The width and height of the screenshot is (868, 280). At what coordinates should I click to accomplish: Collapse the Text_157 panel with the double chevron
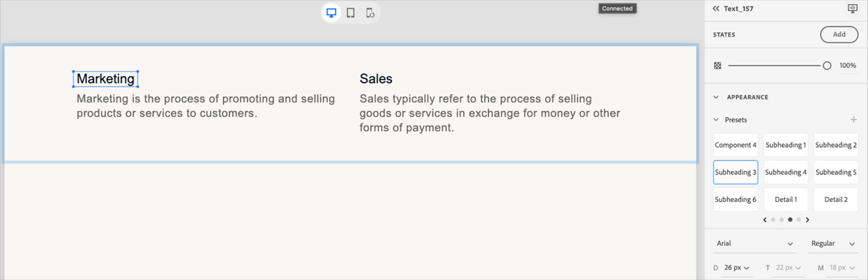coord(716,8)
